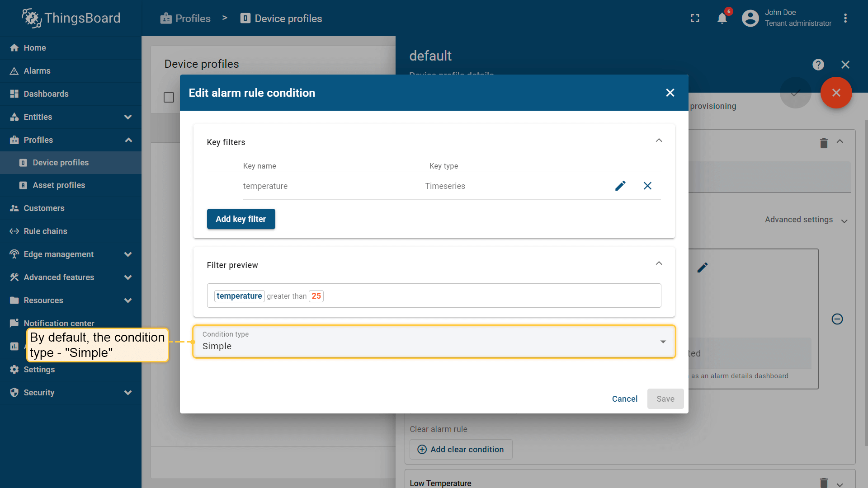Click the Add key filter button
This screenshot has height=488, width=868.
click(241, 219)
